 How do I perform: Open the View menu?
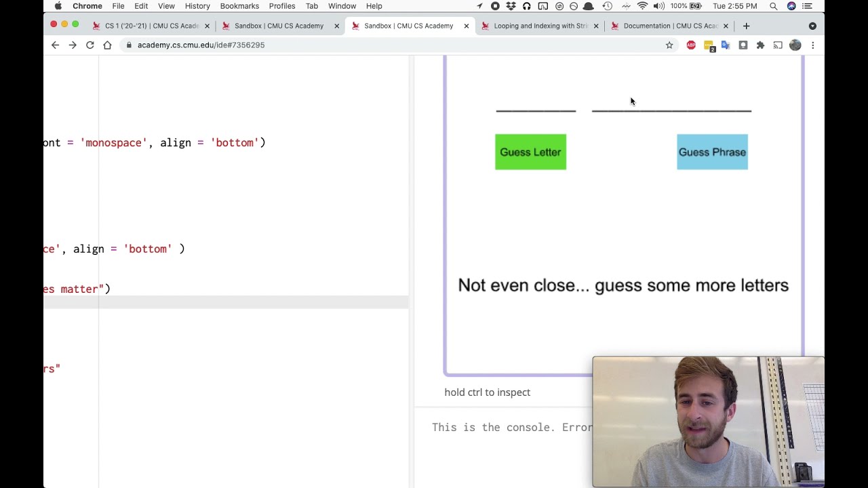tap(166, 6)
